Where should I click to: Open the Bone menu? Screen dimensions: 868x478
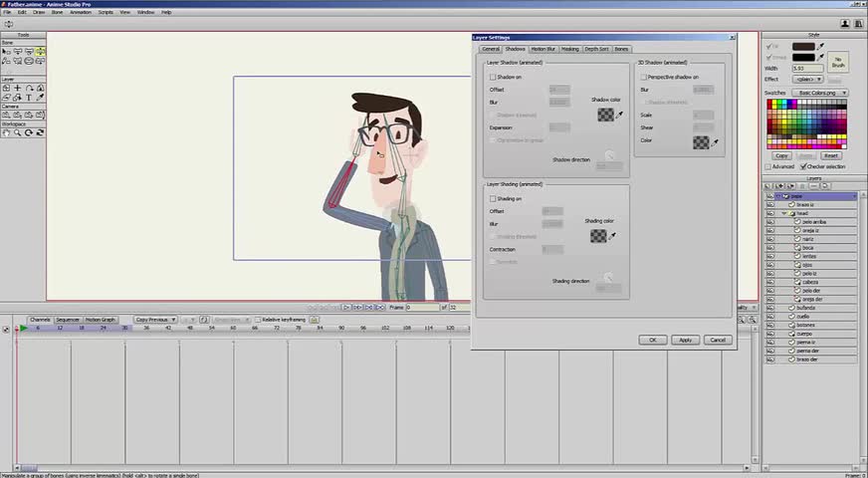(x=57, y=12)
